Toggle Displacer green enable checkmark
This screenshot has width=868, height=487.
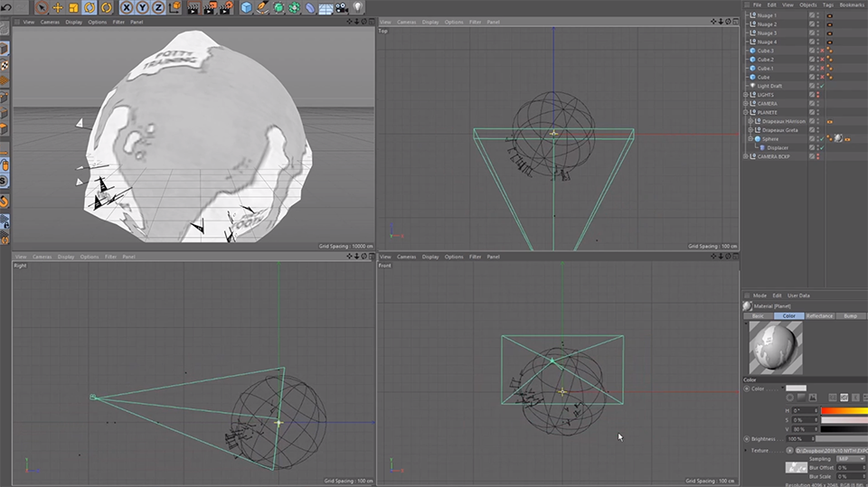[822, 148]
